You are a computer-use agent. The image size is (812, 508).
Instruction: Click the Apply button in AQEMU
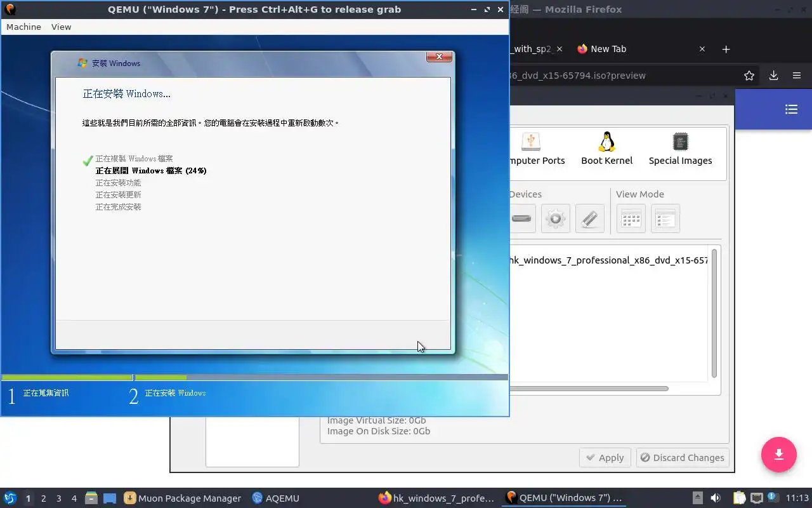click(x=605, y=458)
